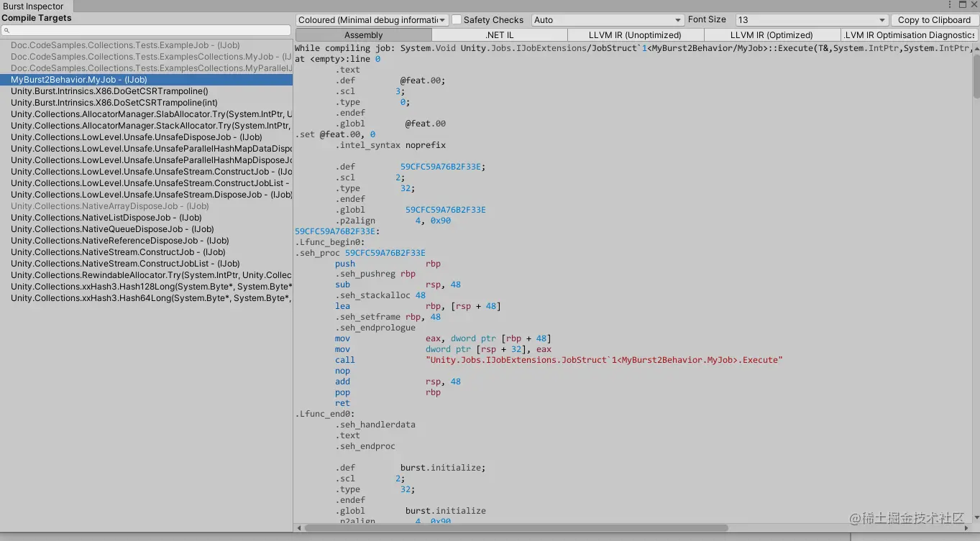Click the '.seh_endproc' directive
Screen dimensions: 980x541
365,446
